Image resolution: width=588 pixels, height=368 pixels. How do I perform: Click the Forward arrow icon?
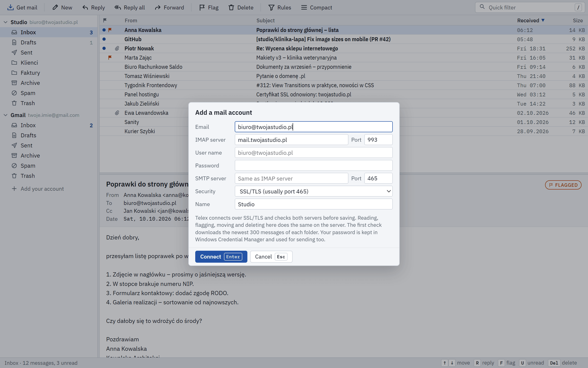tap(158, 8)
